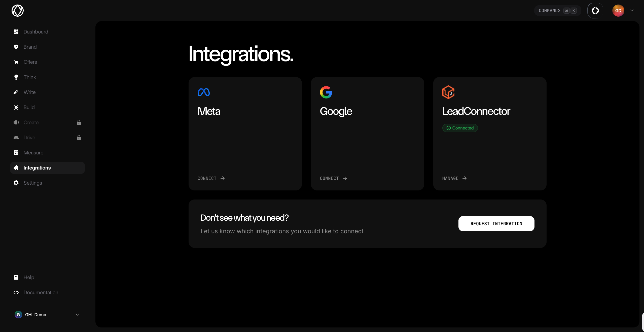Viewport: 644px width, 332px height.
Task: Click the locked Drive menu item
Action: click(x=29, y=138)
